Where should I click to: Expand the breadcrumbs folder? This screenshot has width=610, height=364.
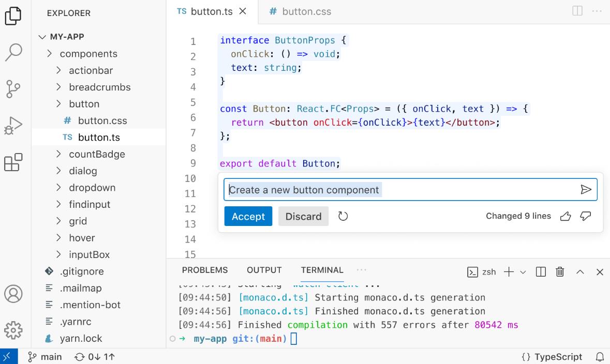point(98,87)
